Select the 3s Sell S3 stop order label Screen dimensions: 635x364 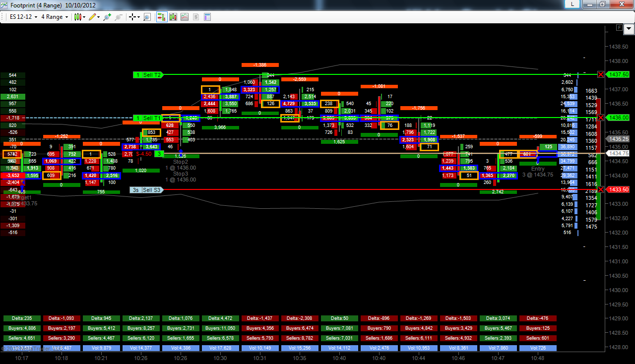click(146, 190)
